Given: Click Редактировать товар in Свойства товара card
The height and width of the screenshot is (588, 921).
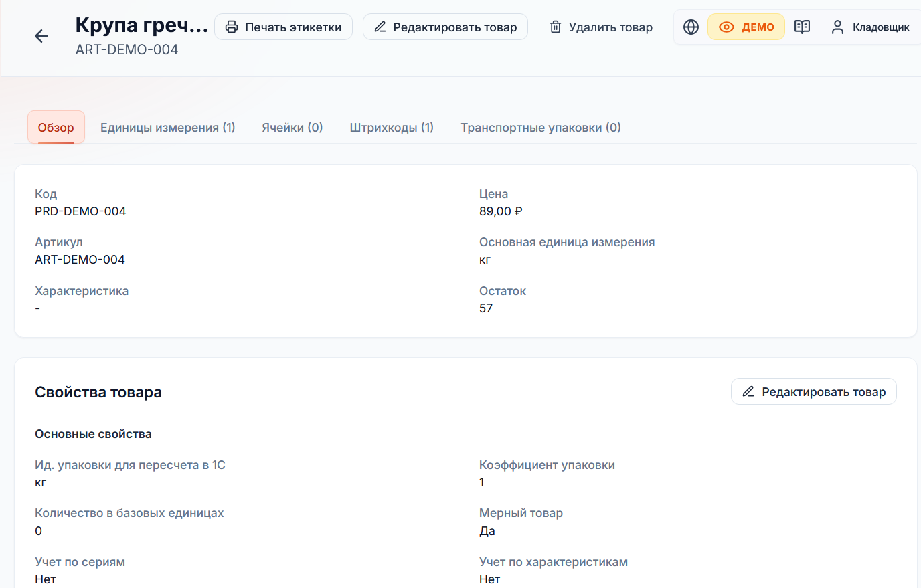Looking at the screenshot, I should coord(814,391).
